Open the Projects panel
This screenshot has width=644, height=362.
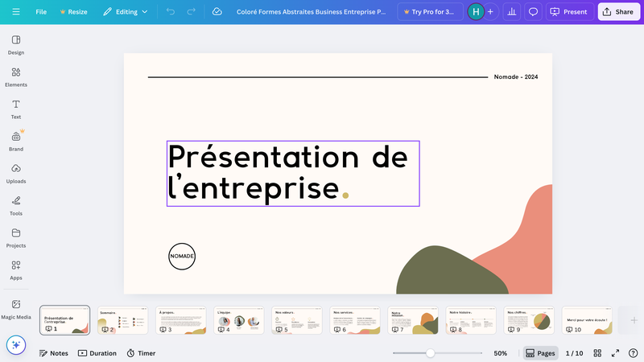[x=16, y=238]
